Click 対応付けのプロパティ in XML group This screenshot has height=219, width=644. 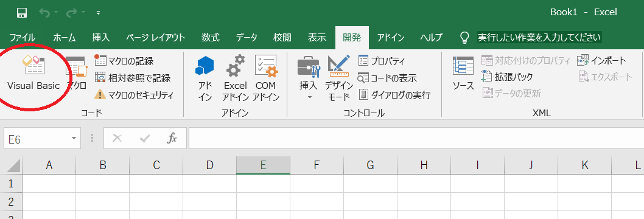(x=526, y=61)
